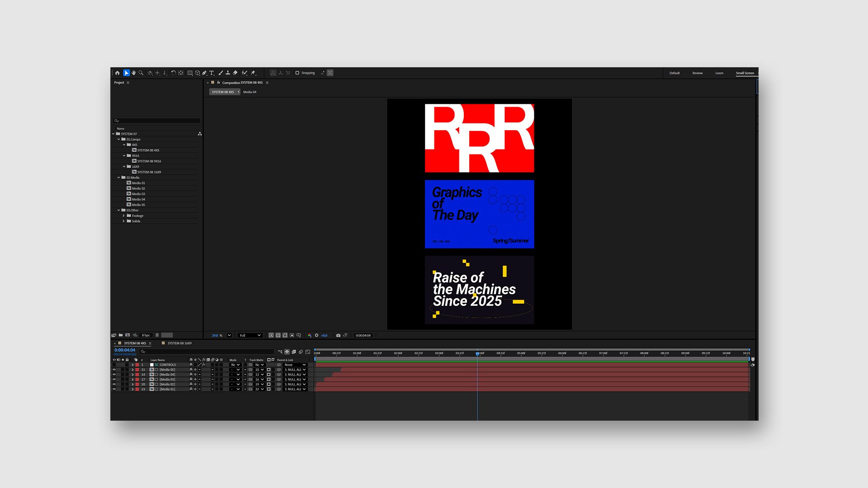Take a snapshot with the camera icon
This screenshot has width=868, height=488.
(x=338, y=335)
